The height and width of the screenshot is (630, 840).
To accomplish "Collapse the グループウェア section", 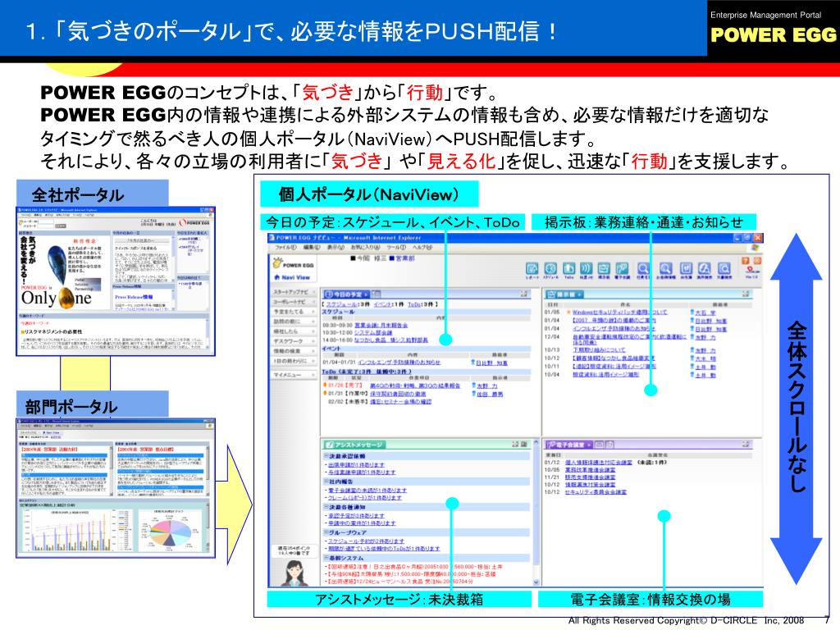I will point(326,532).
